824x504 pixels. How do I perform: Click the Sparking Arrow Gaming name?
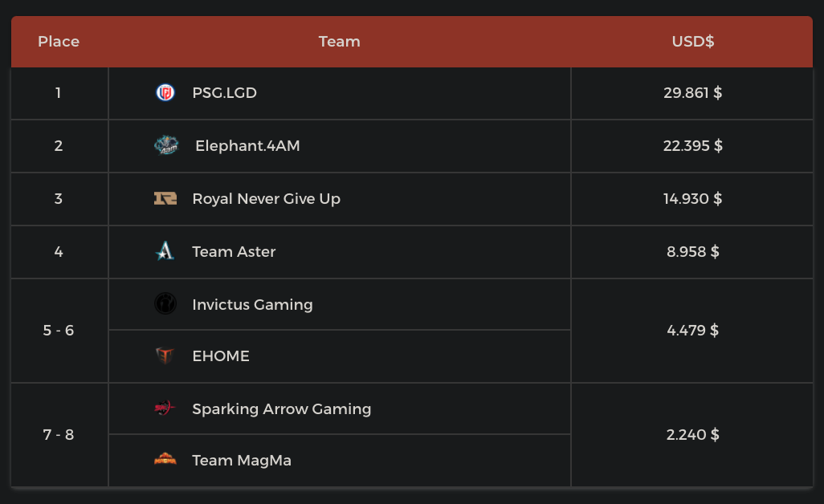click(281, 409)
